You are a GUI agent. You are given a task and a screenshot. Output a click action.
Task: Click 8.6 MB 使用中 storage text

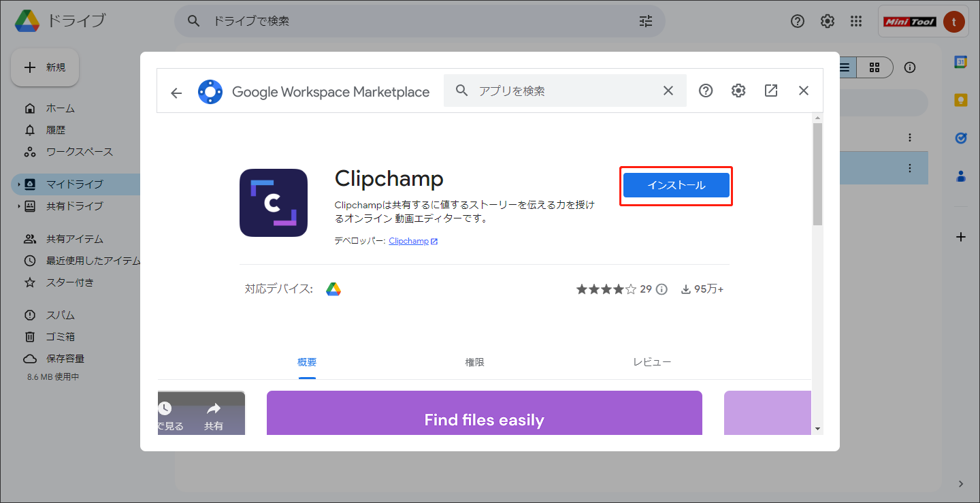pos(53,376)
